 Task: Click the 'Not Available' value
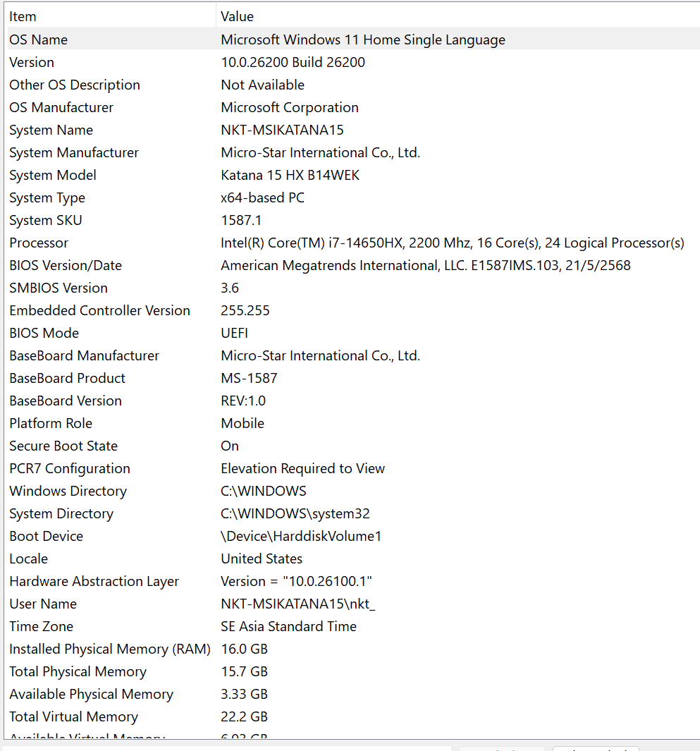click(262, 85)
